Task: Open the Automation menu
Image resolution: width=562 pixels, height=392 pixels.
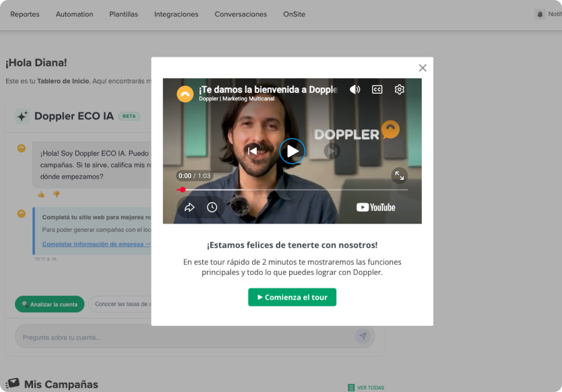Action: click(74, 14)
